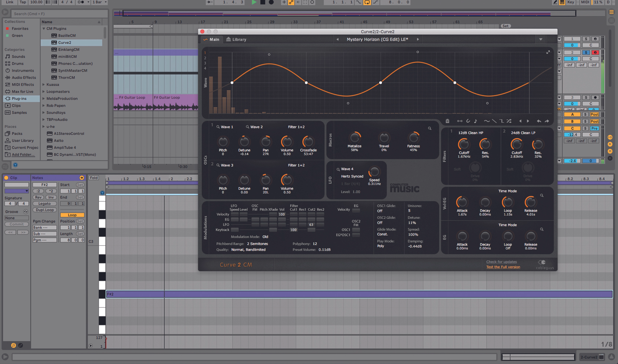The height and width of the screenshot is (364, 618).
Task: Solo track 1 in the mixer
Action: tap(586, 39)
